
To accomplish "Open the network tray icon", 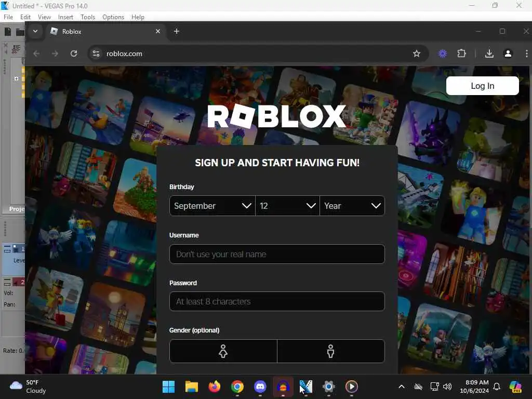I will coord(434,387).
